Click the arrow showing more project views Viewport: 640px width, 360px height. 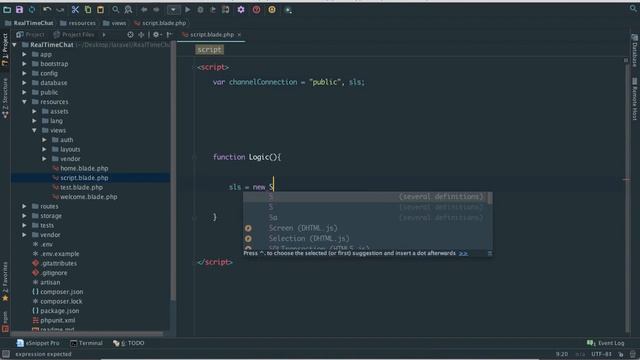click(104, 35)
